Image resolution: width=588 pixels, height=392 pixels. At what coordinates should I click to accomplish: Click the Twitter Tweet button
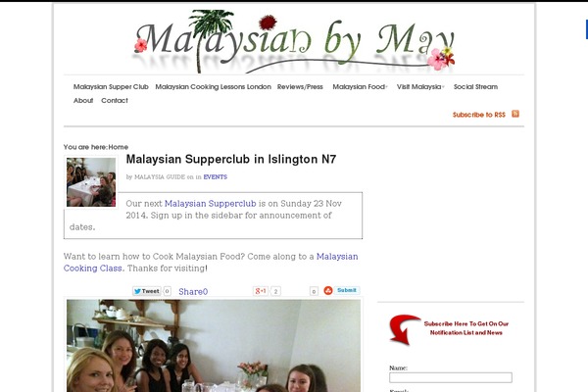(147, 291)
